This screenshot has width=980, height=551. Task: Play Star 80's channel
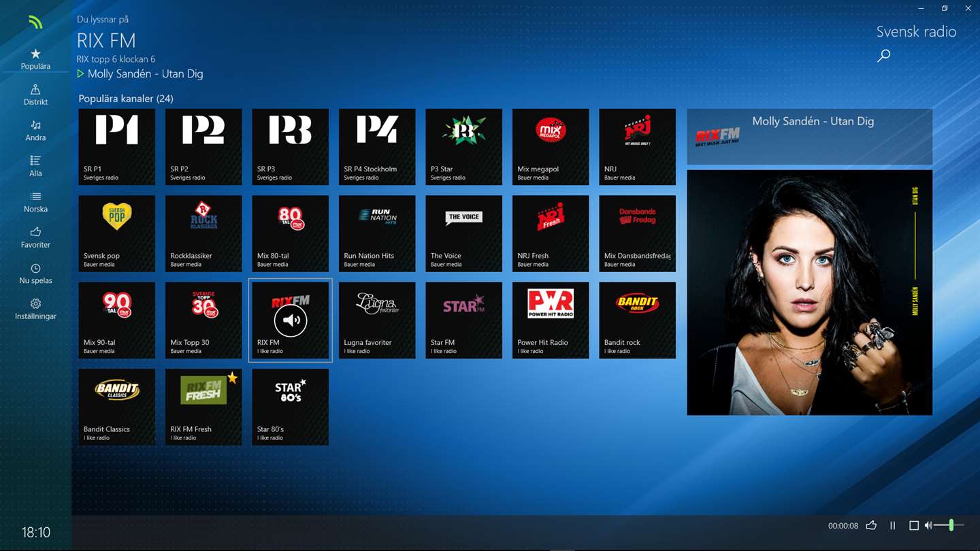point(290,407)
